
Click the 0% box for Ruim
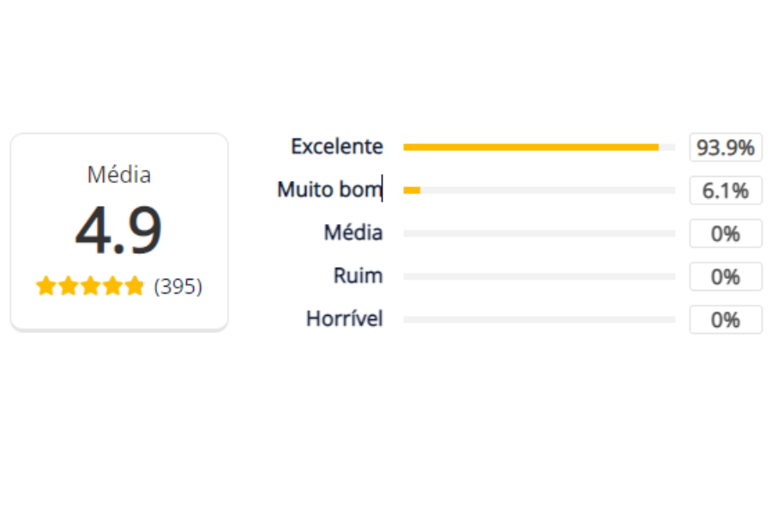725,276
